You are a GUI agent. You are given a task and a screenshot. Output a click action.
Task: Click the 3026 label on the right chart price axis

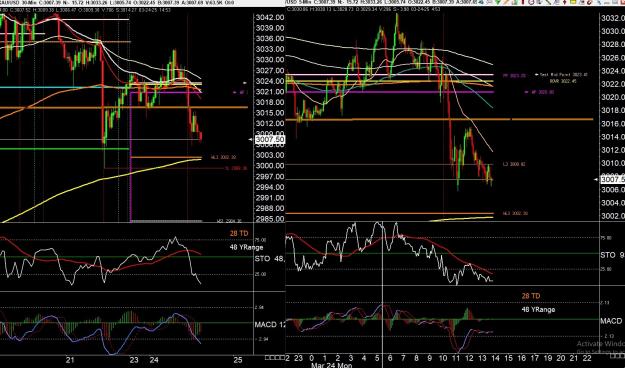(x=613, y=58)
